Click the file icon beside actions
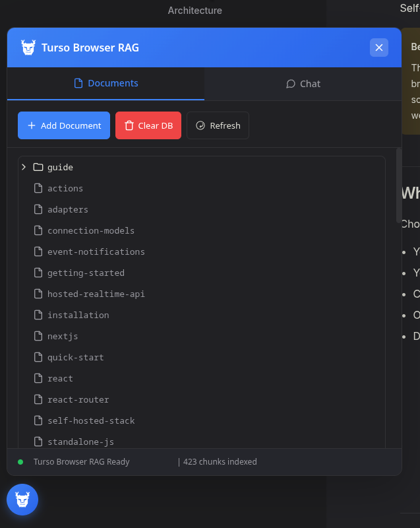 [38, 188]
